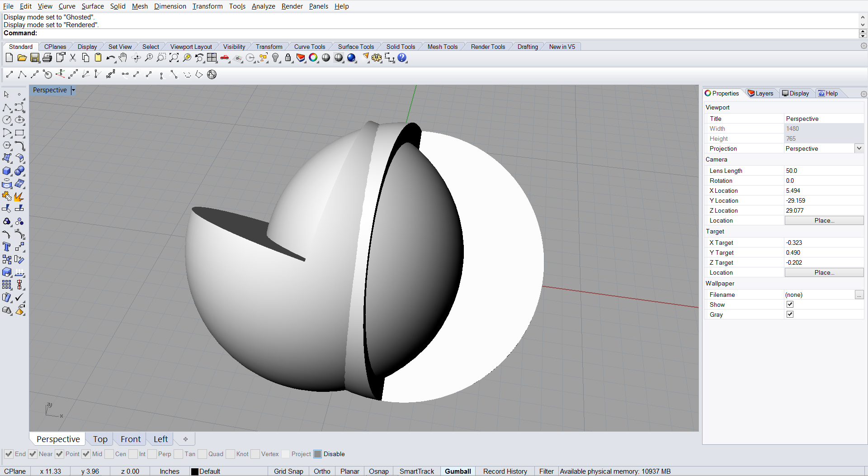
Task: Toggle the Point osnap checkbox
Action: click(x=59, y=454)
